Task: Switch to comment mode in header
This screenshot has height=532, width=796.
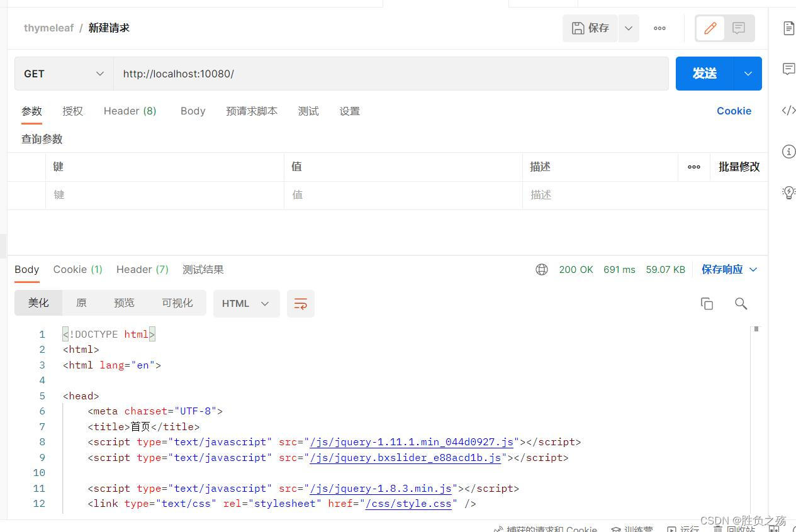Action: click(739, 28)
